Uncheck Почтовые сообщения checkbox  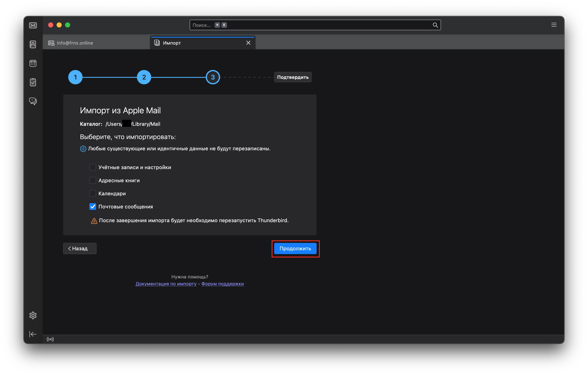pyautogui.click(x=93, y=207)
